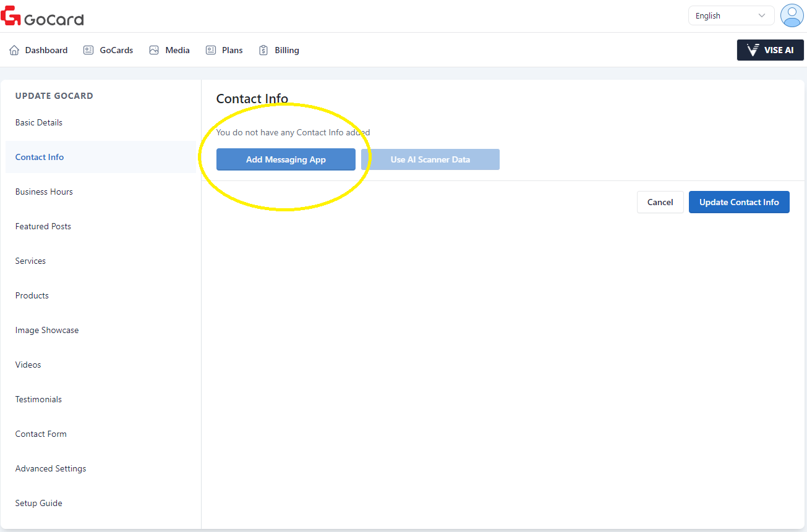Switch to Image Showcase section
The height and width of the screenshot is (532, 807).
tap(47, 330)
